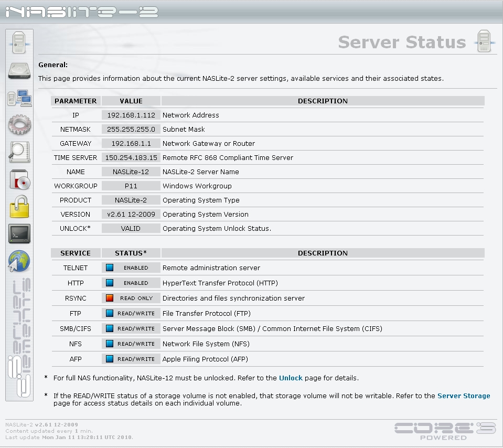Open the gear sidebar icon
The height and width of the screenshot is (448, 503).
click(19, 125)
